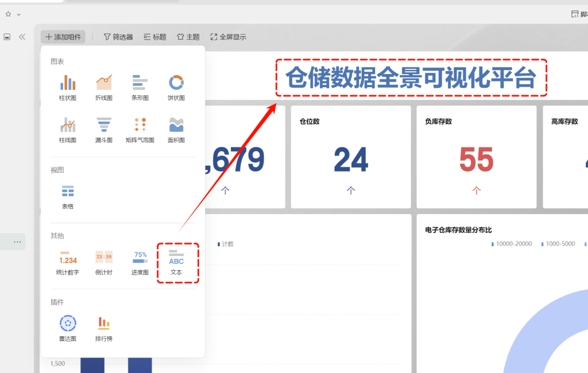588x373 pixels.
Task: Click the 高库存数 card title
Action: 564,122
